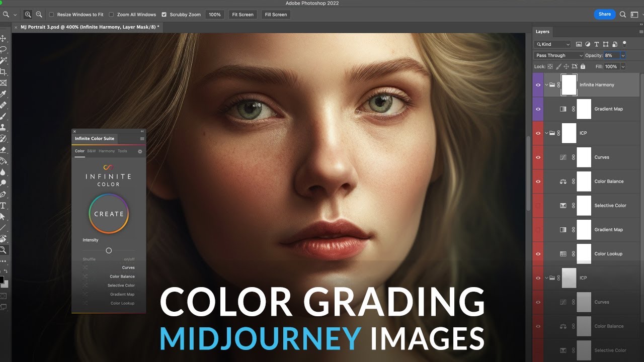
Task: Open Infinite Color Suite settings gear
Action: pos(140,151)
